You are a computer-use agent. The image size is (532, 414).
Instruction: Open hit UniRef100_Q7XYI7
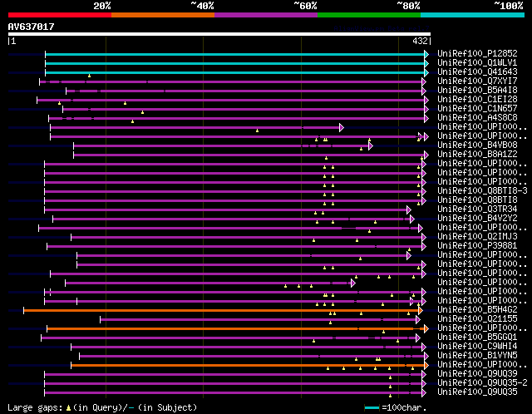point(477,81)
